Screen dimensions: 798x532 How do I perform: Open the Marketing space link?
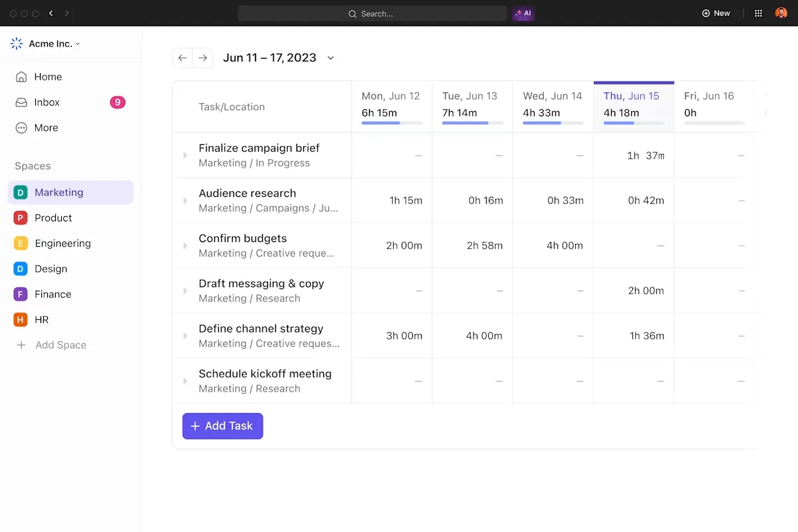(71, 193)
